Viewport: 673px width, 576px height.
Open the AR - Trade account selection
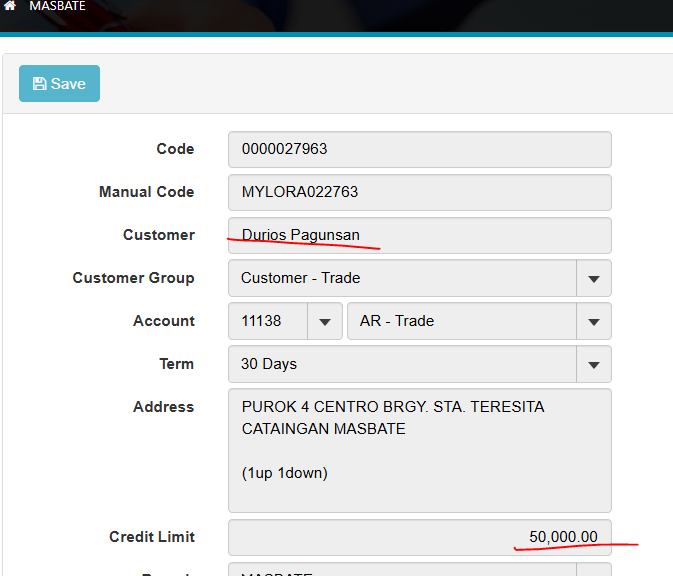461,321
